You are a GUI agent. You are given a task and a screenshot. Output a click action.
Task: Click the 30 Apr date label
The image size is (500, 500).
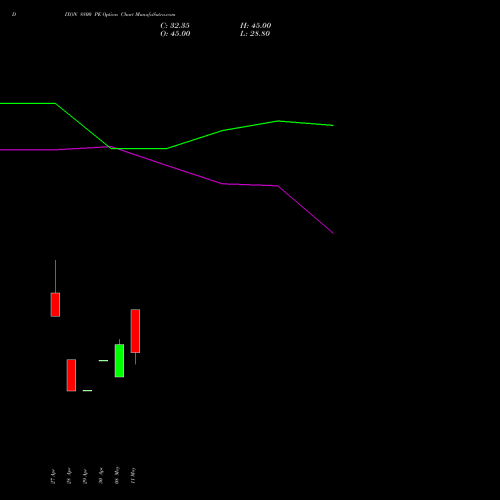click(x=101, y=476)
